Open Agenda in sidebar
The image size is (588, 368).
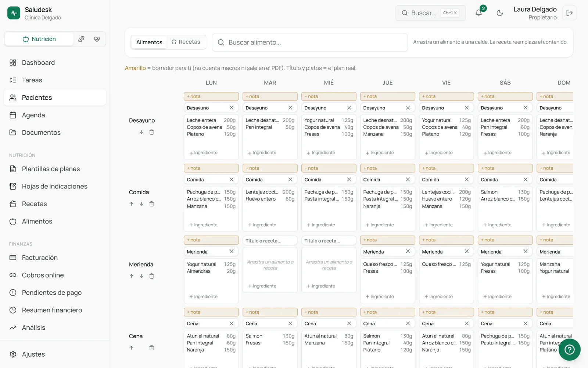[55, 115]
